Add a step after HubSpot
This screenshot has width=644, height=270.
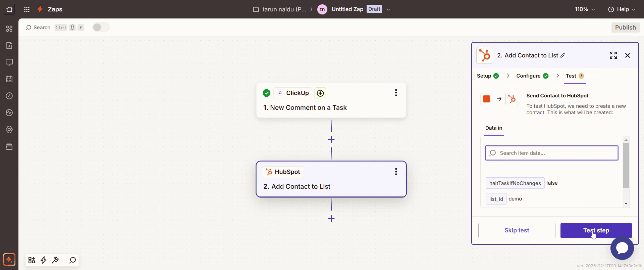[331, 219]
